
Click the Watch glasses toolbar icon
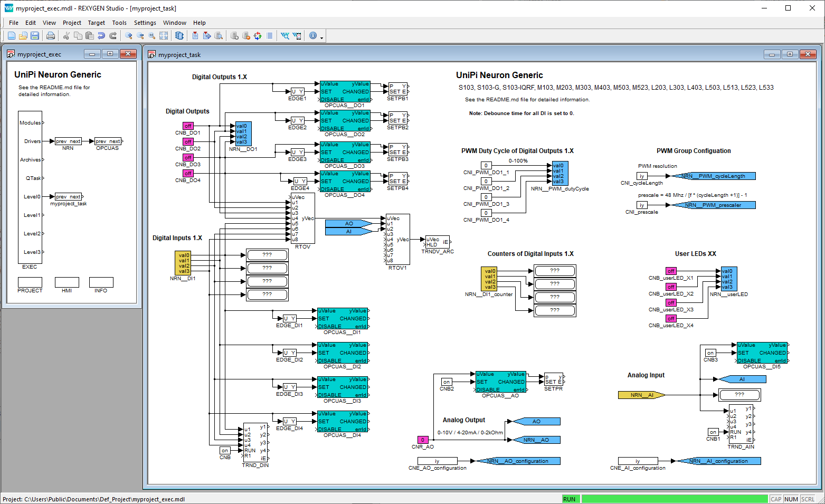coord(285,36)
